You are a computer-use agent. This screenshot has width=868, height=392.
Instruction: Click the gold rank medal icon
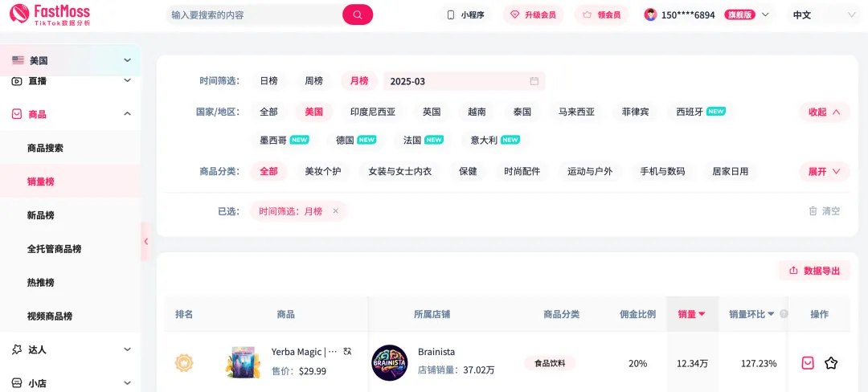click(184, 363)
